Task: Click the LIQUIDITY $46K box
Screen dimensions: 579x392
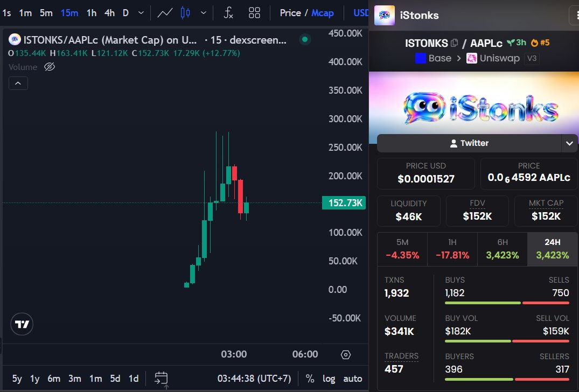Action: click(408, 211)
